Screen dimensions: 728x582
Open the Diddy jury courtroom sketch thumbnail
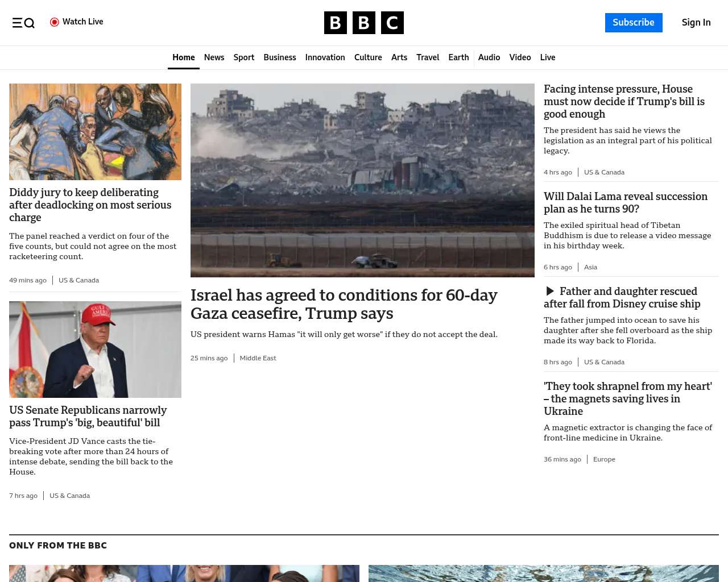95,132
